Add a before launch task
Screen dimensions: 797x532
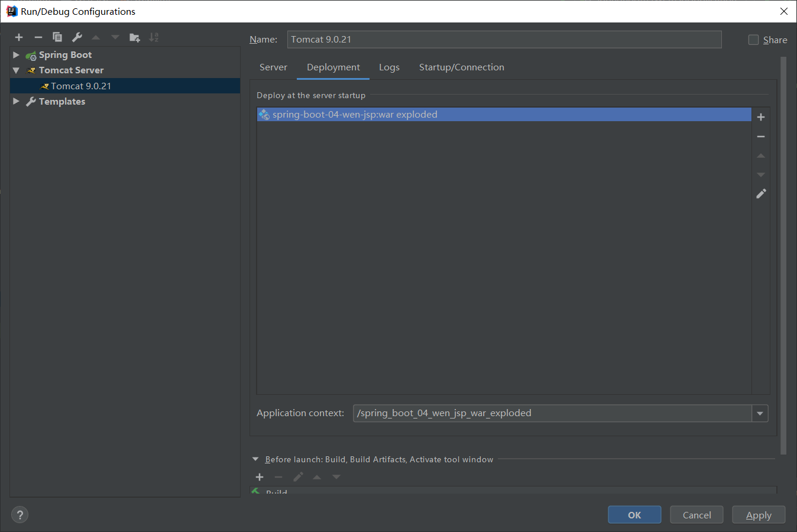coord(260,477)
